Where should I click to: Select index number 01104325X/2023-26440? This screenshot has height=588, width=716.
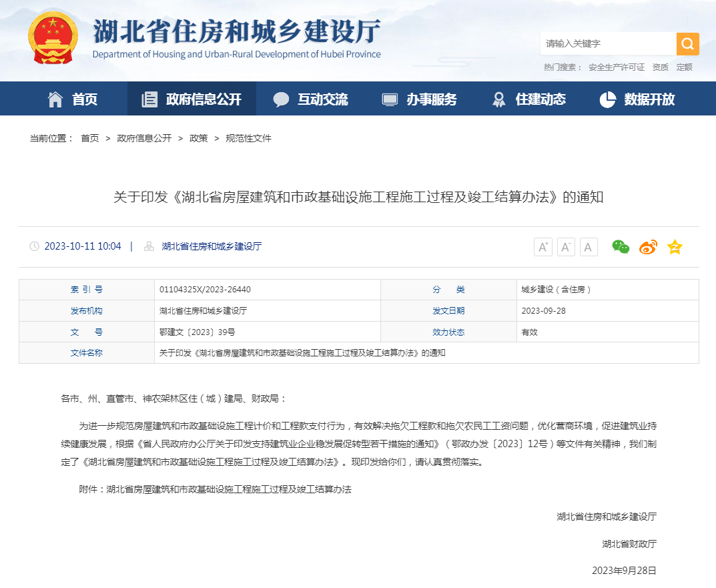205,289
